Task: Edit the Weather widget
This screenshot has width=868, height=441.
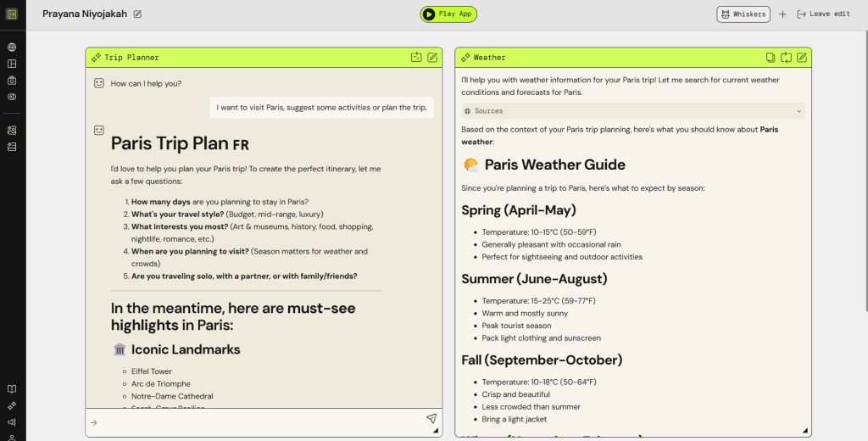Action: 802,58
